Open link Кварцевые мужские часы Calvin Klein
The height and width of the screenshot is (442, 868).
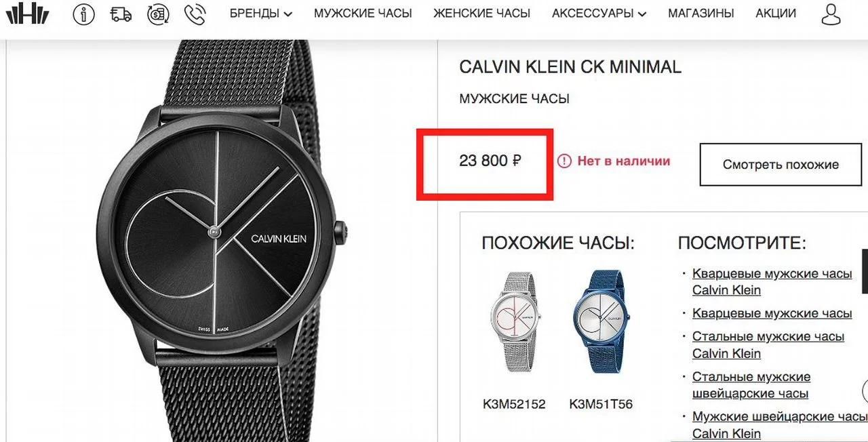pos(772,282)
